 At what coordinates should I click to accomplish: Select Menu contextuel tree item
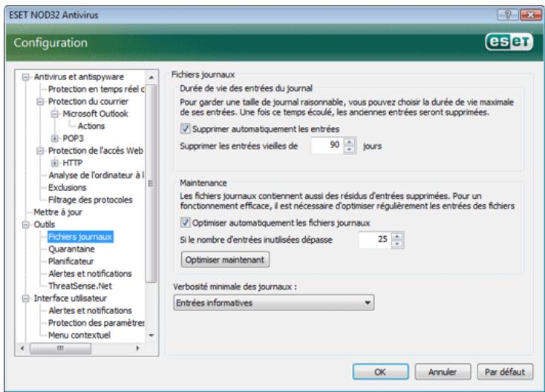[79, 336]
